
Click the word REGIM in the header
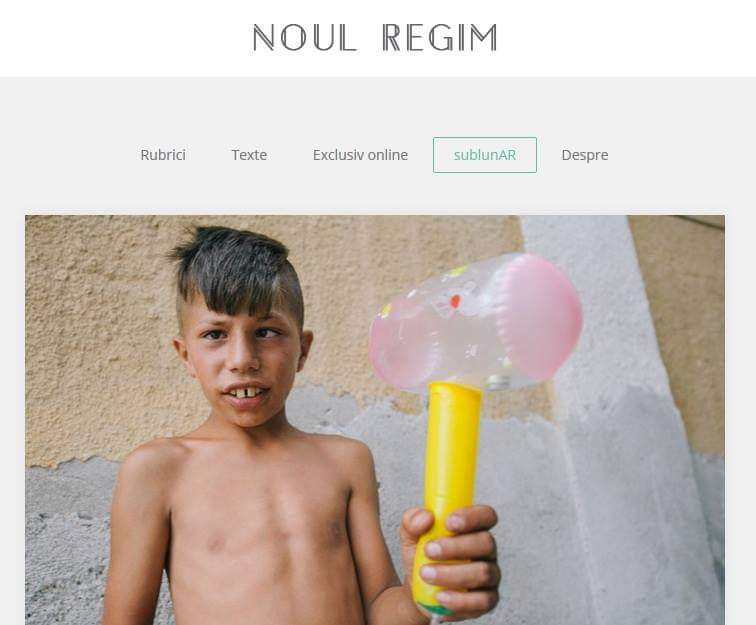pos(440,38)
